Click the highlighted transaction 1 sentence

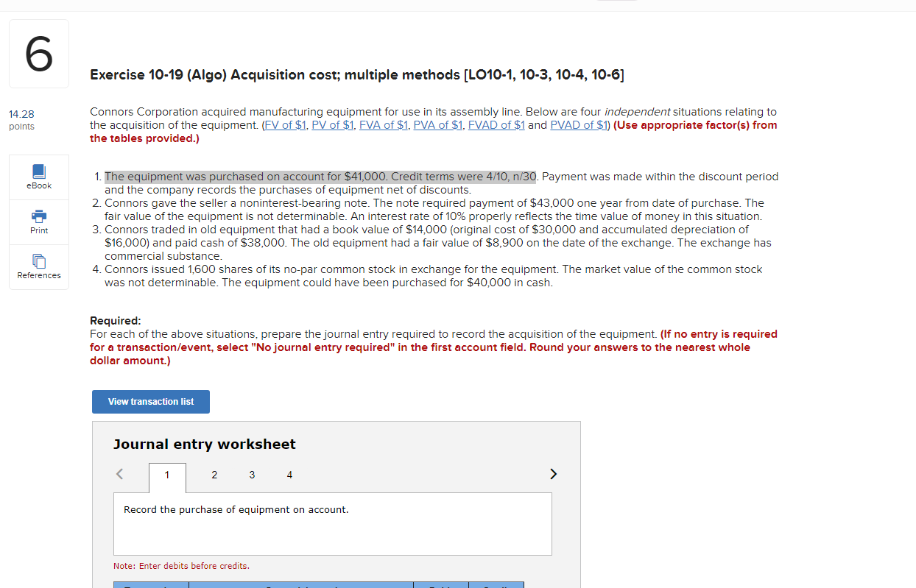[320, 176]
